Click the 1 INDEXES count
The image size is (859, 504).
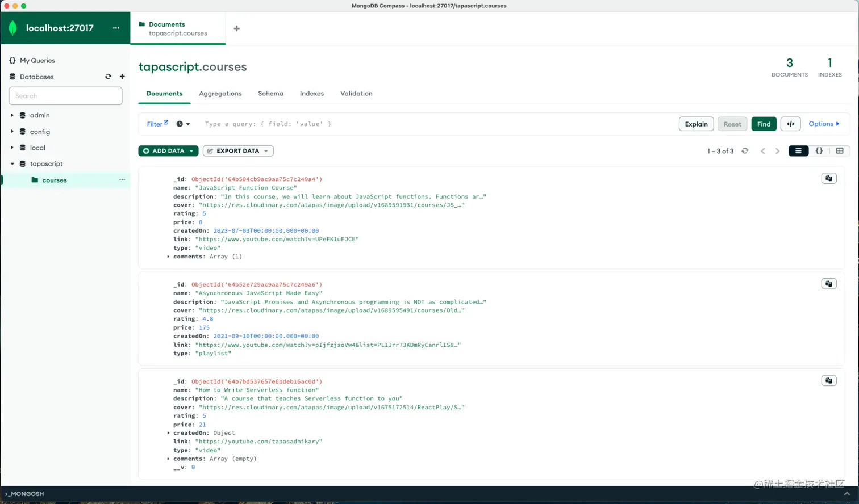pyautogui.click(x=829, y=67)
